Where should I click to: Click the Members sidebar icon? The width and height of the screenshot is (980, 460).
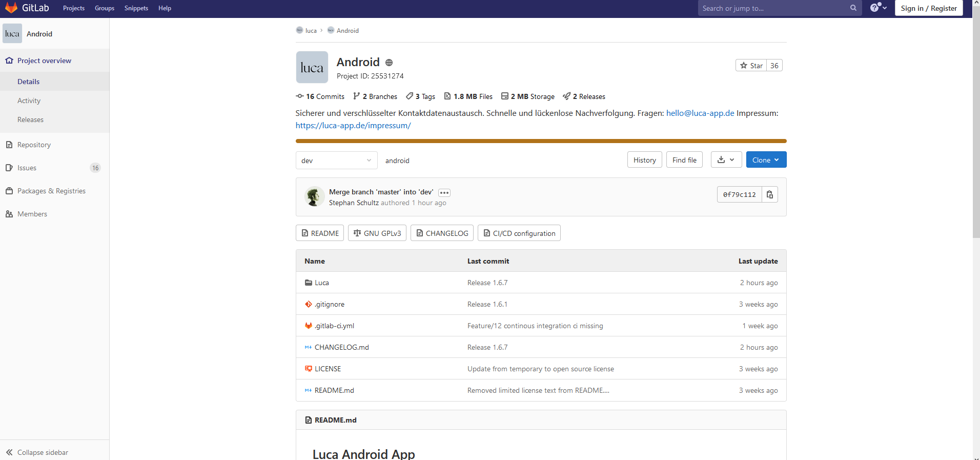tap(9, 214)
